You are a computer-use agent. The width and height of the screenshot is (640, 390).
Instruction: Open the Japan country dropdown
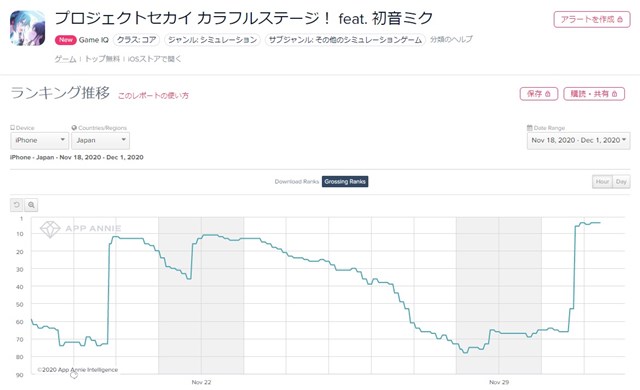point(101,140)
